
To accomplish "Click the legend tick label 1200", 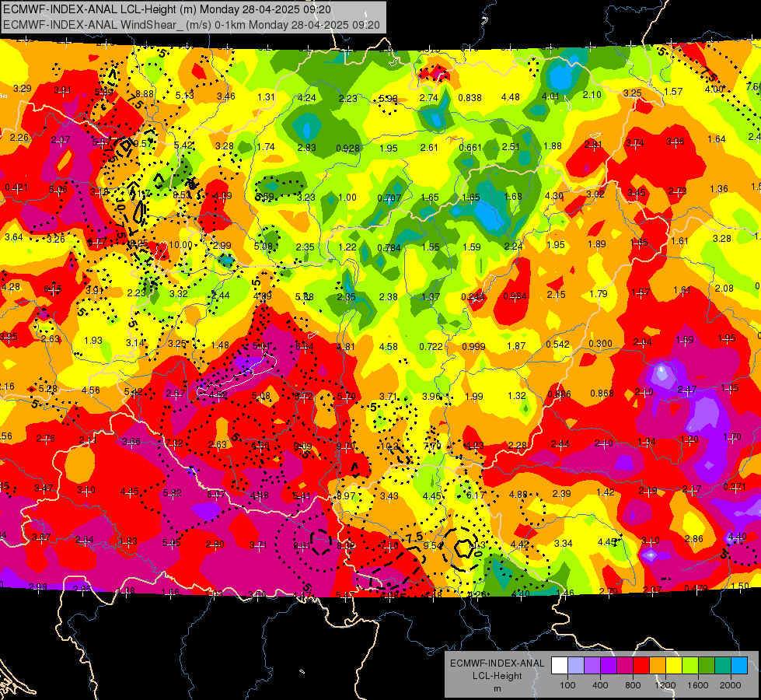I will (x=665, y=685).
